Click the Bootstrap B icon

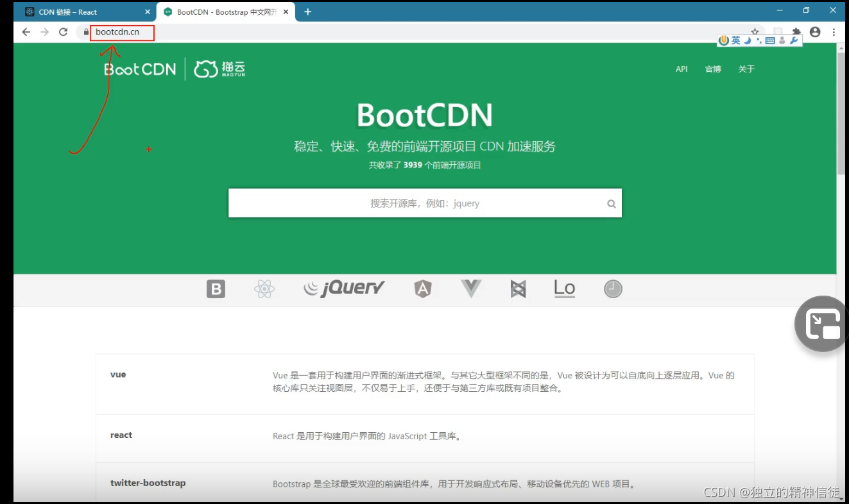(216, 289)
